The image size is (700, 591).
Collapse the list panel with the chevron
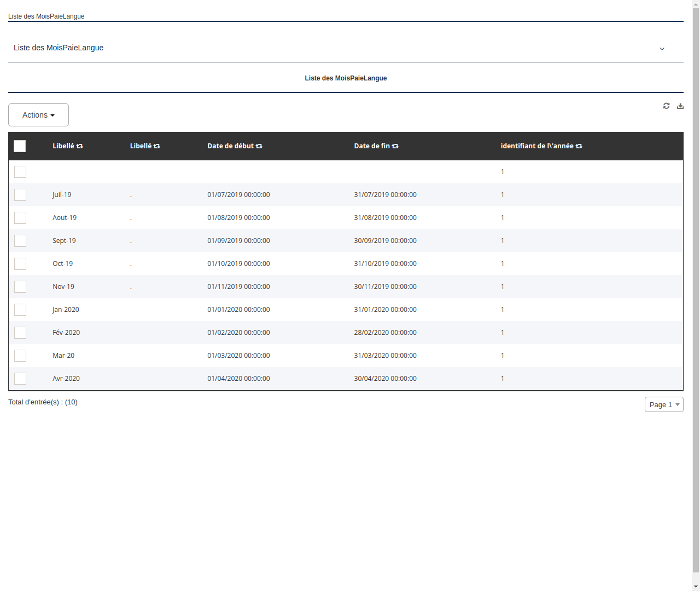[x=662, y=49]
